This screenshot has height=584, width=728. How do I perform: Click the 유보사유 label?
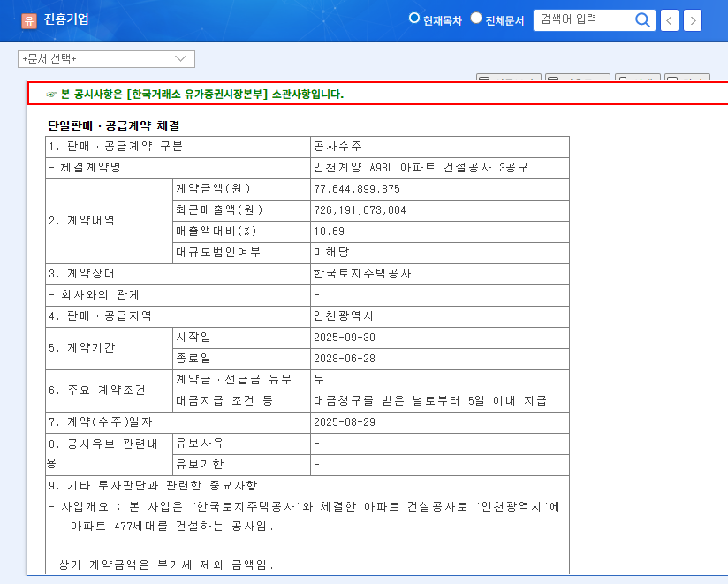pos(200,444)
